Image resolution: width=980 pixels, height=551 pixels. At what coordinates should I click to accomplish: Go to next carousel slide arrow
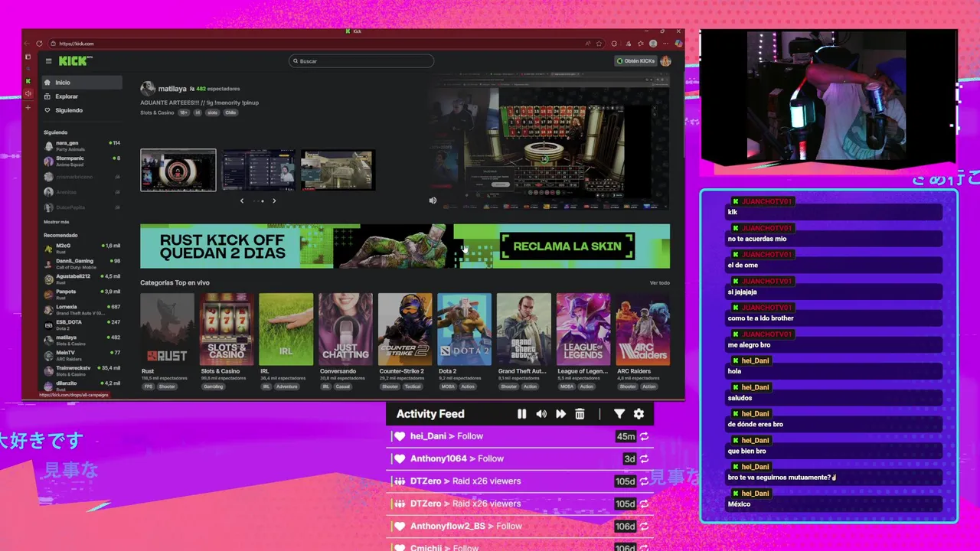coord(274,201)
